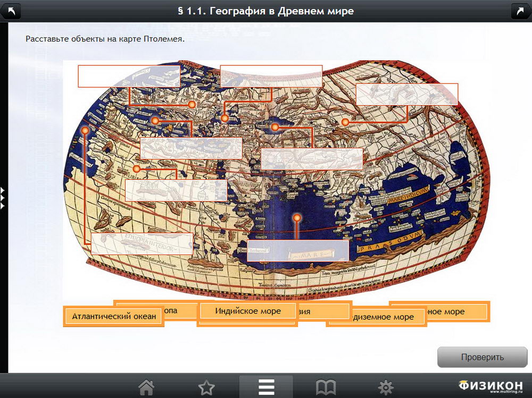Select the empty answer box at the map's top right
Viewport: 532px width, 398px height.
pyautogui.click(x=407, y=94)
